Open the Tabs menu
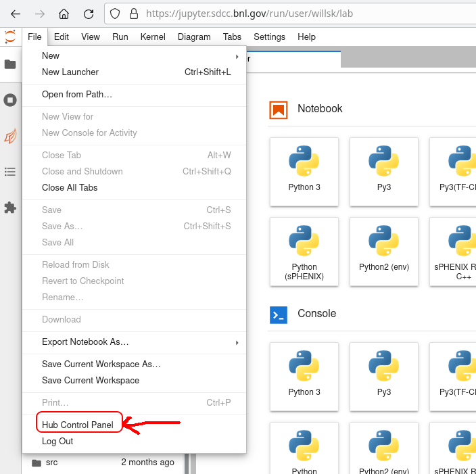Image resolution: width=476 pixels, height=474 pixels. [232, 37]
